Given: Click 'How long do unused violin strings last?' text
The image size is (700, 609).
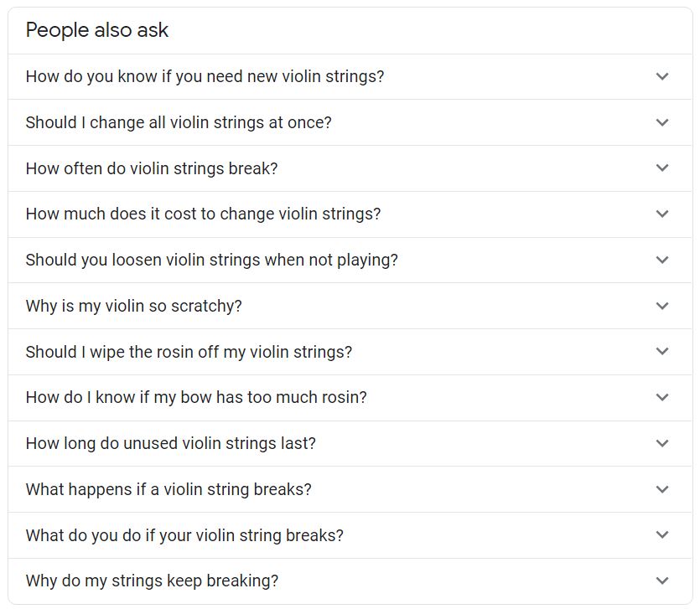Looking at the screenshot, I should (170, 443).
